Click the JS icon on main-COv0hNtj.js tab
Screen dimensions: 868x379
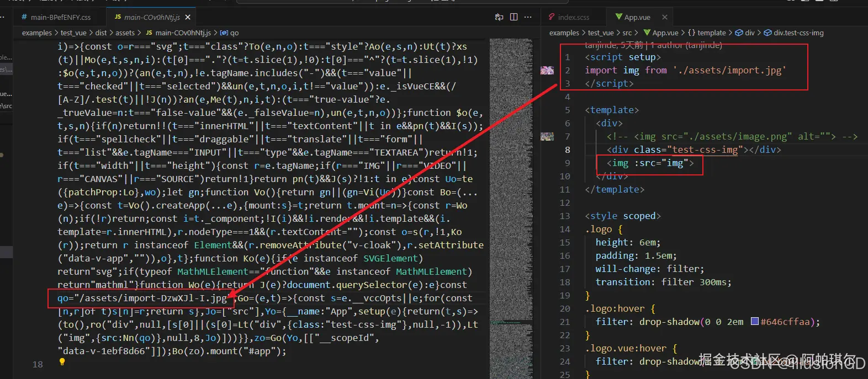[118, 17]
